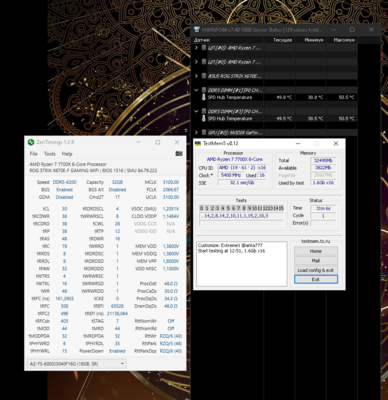Image resolution: width=388 pixels, height=400 pixels.
Task: Click the HWiNFO64 title bar icon
Action: pyautogui.click(x=197, y=30)
